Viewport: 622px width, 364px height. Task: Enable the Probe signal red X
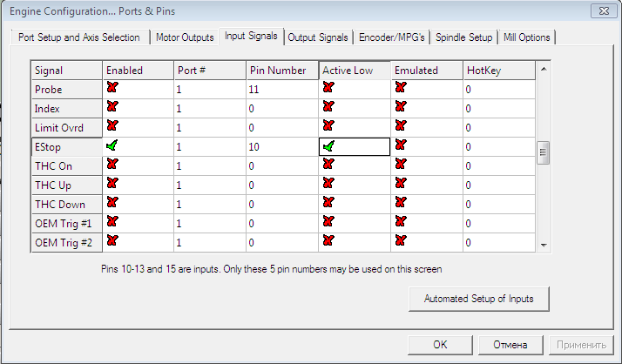(112, 89)
